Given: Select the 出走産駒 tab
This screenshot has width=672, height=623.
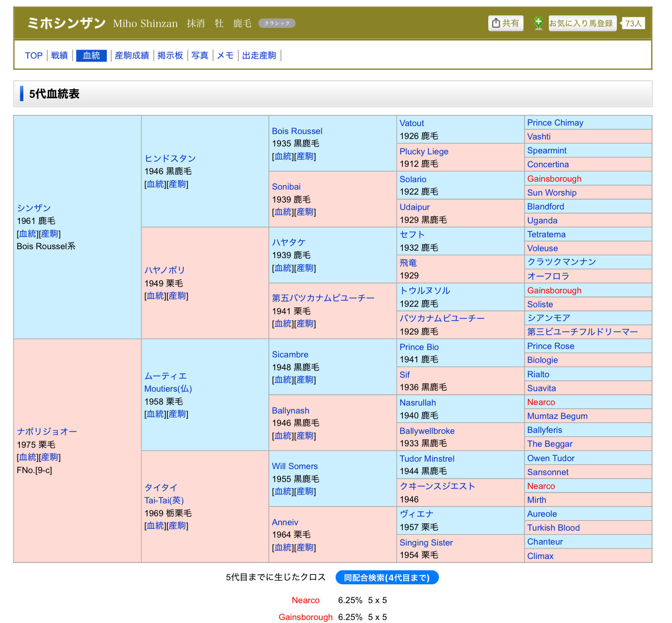Looking at the screenshot, I should 259,56.
